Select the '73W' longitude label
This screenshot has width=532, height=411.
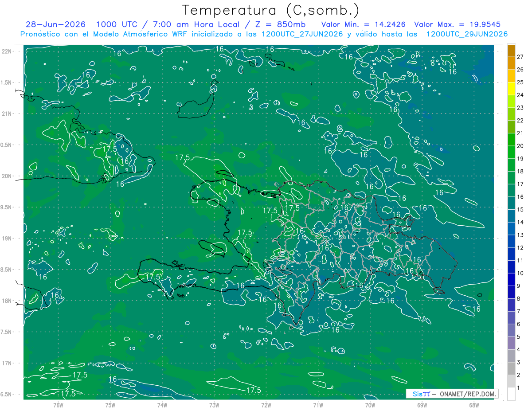coord(214,405)
